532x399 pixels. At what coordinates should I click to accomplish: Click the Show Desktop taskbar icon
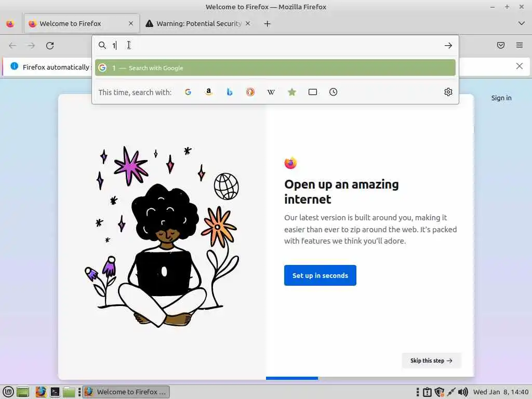click(23, 392)
